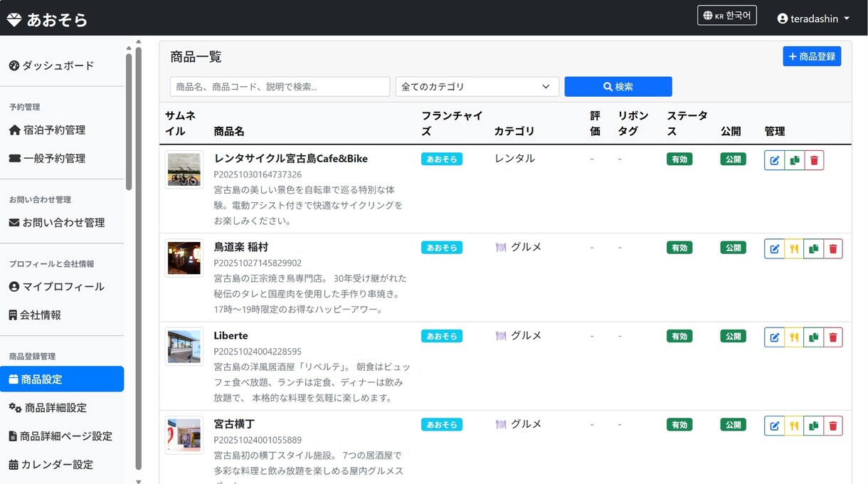Screen dimensions: 868x484
Task: Edit the 宮古横丁 product
Action: coord(774,426)
